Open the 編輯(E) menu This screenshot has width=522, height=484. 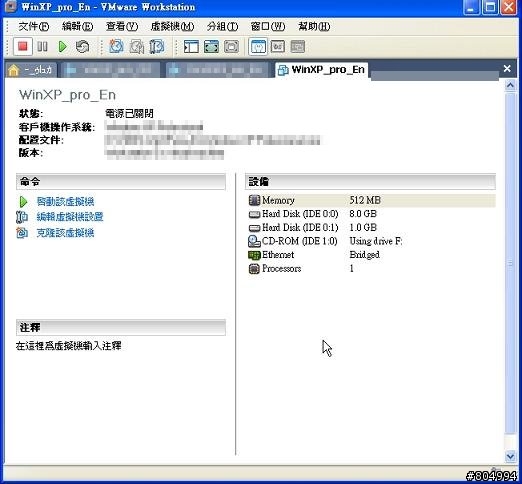tap(77, 26)
